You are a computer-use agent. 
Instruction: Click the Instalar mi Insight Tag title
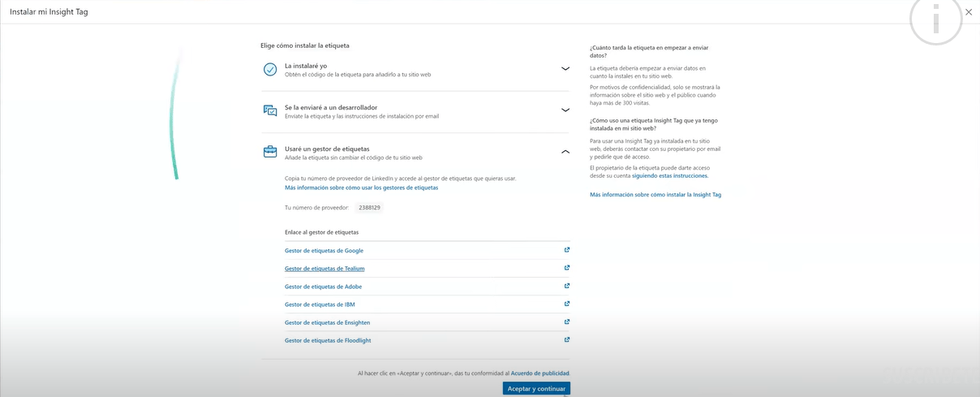click(x=49, y=12)
